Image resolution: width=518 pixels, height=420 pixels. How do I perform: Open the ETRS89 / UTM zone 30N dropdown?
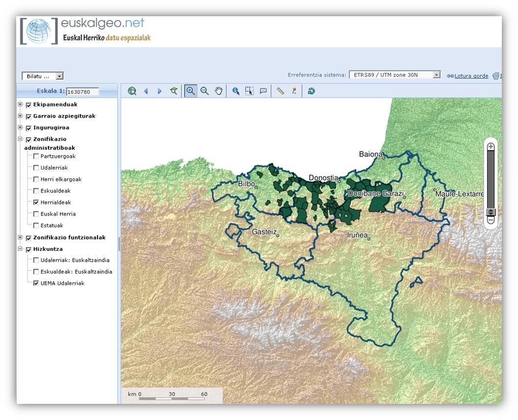395,75
